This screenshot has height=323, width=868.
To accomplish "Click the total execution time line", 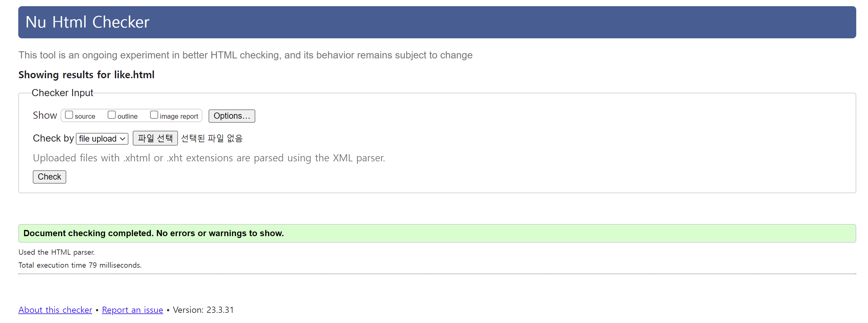I will coord(80,265).
